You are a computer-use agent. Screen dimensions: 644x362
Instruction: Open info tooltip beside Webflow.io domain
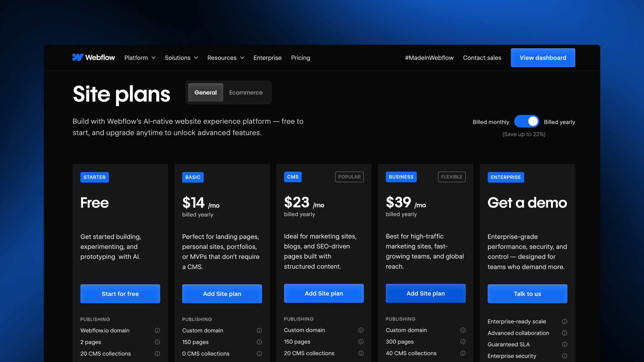[x=157, y=330]
